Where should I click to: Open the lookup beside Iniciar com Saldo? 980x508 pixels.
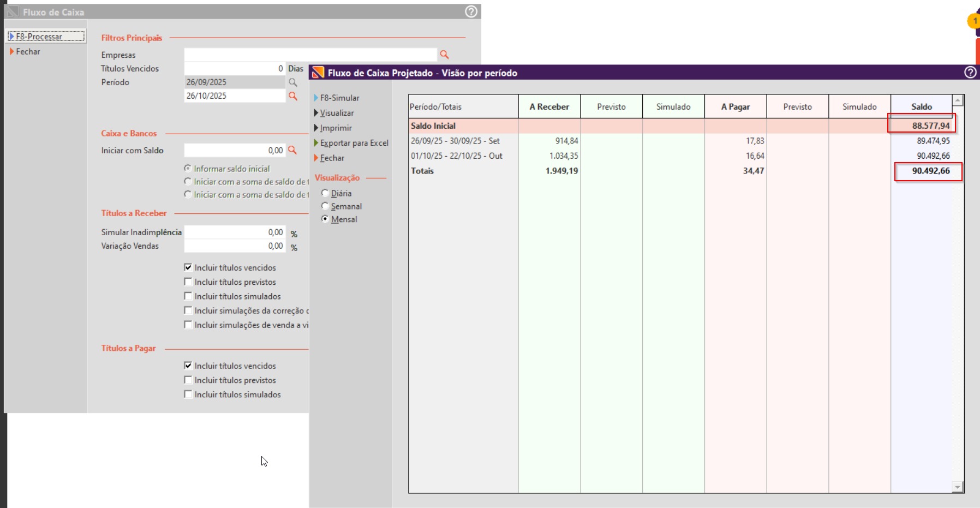292,150
